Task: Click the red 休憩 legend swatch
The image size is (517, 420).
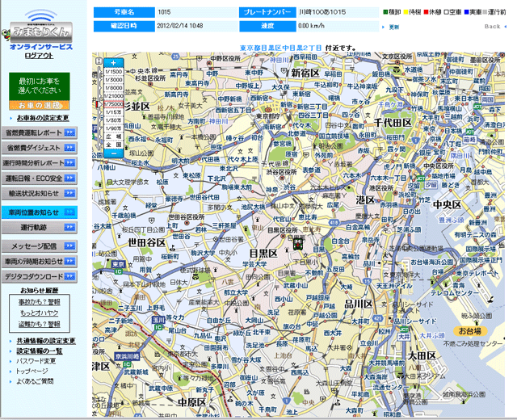Action: [426, 12]
